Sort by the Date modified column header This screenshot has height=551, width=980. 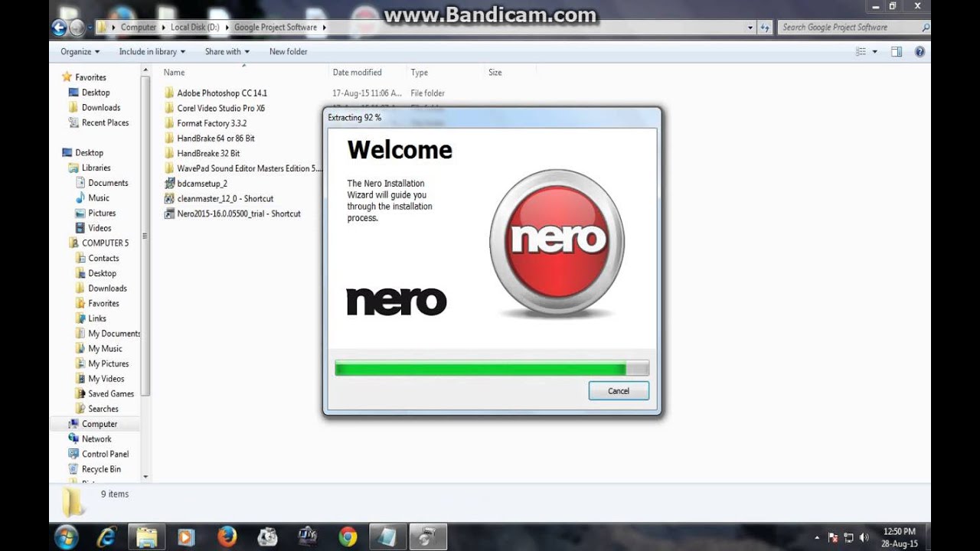coord(357,73)
